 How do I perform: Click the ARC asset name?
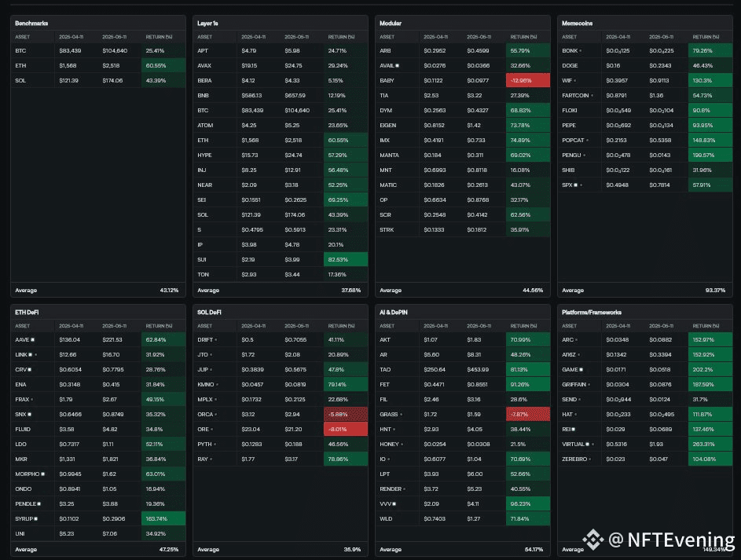(x=567, y=339)
